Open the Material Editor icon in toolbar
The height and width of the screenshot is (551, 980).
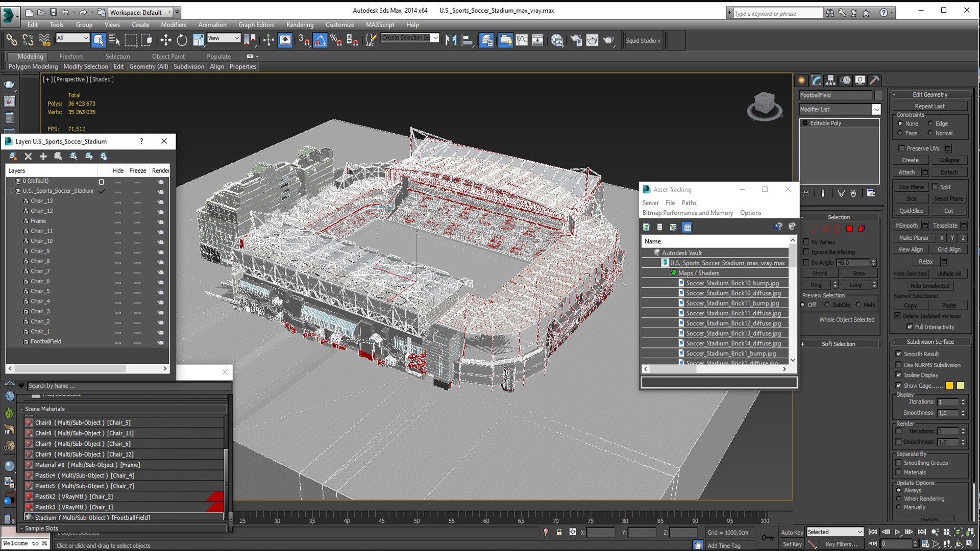click(x=557, y=40)
